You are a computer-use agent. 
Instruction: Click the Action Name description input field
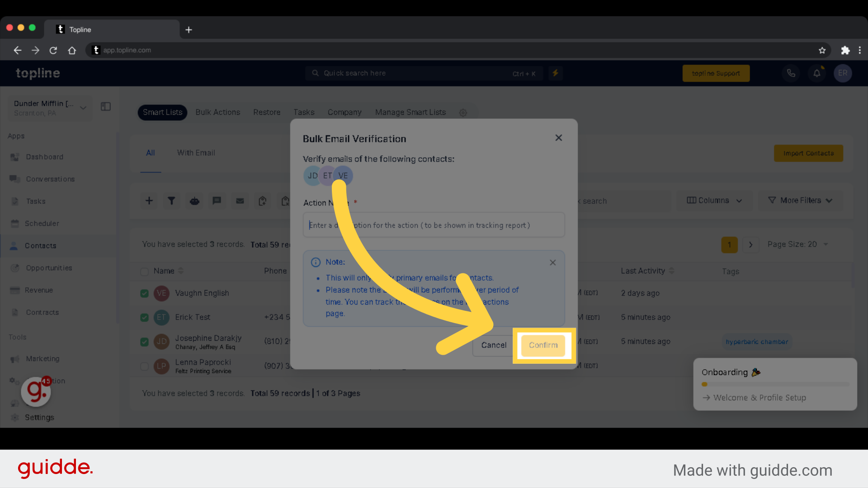434,225
